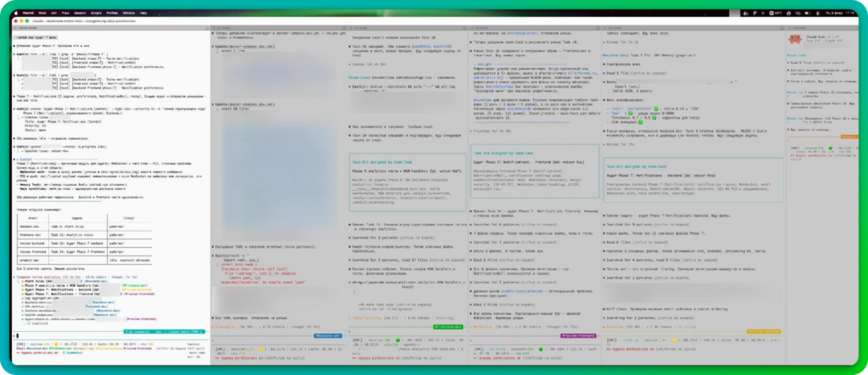Click the 'Task #13 assigned by team-lead' box heading

pos(637,166)
